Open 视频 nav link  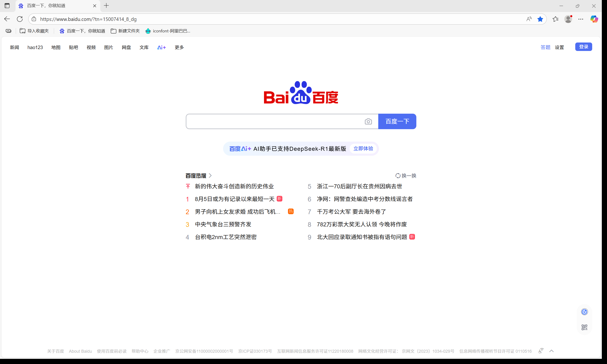pos(91,47)
